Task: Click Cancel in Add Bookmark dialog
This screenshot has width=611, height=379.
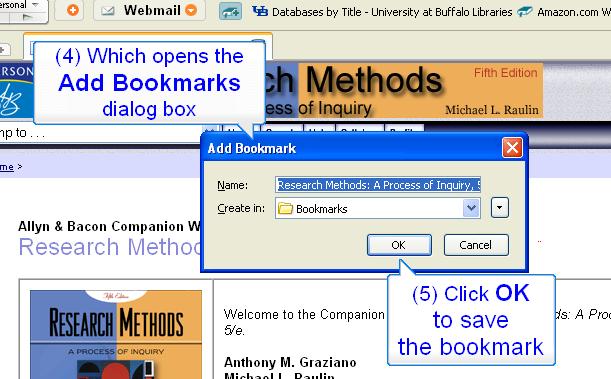Action: pos(476,245)
